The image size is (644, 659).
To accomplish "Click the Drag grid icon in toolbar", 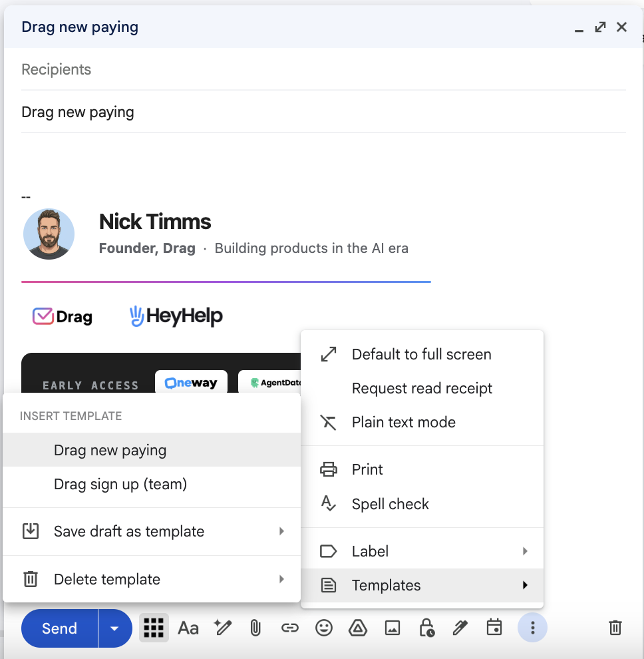I will [154, 628].
